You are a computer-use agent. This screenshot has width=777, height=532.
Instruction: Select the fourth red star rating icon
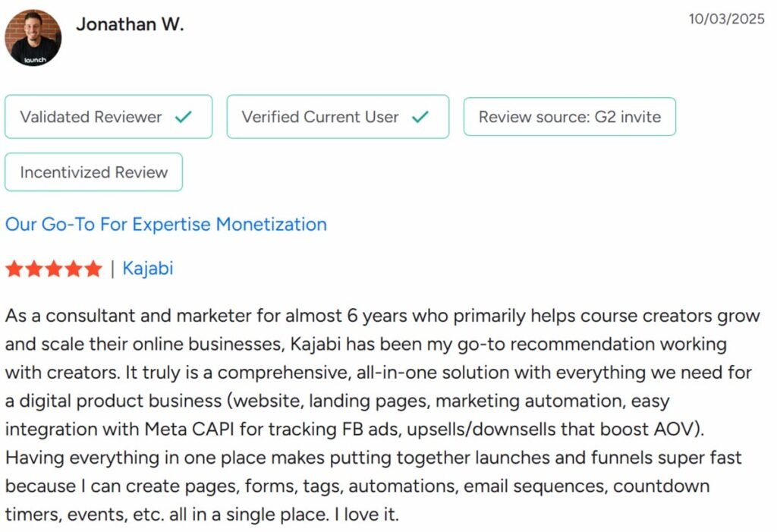74,269
